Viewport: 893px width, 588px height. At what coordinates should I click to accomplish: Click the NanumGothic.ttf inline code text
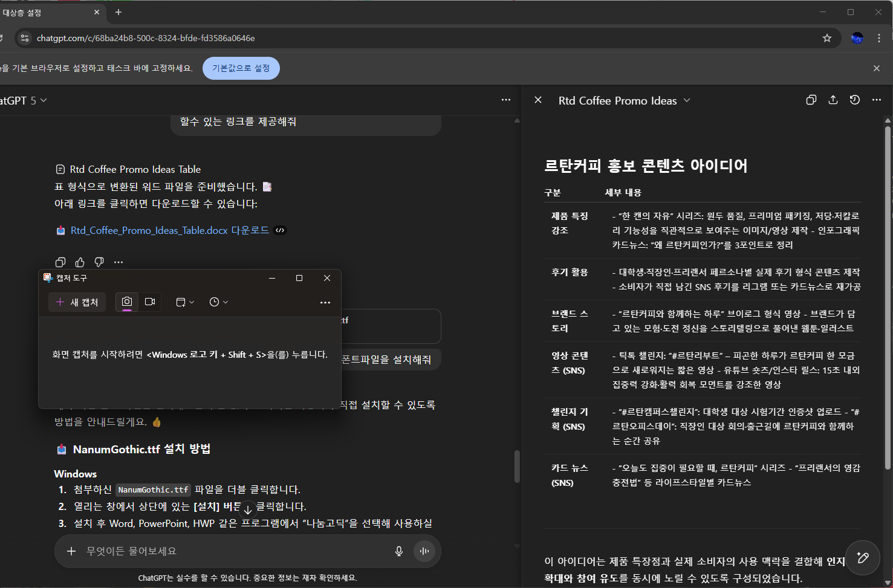click(x=154, y=489)
